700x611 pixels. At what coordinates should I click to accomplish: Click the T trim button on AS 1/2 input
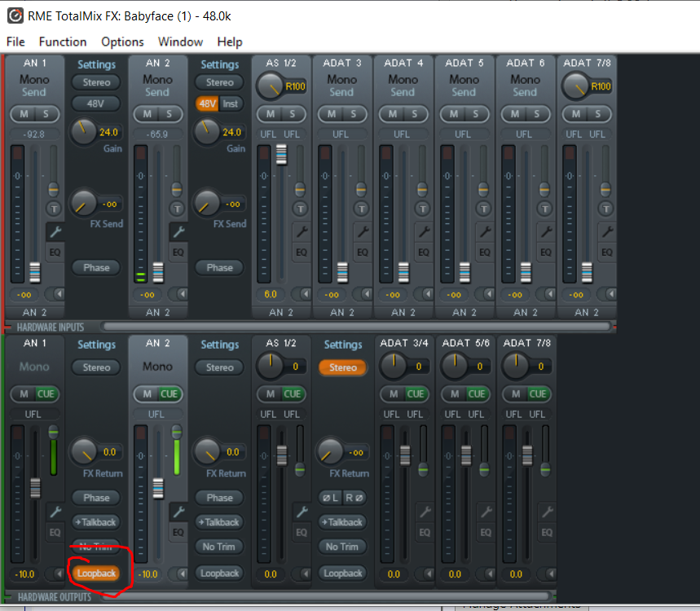point(301,209)
